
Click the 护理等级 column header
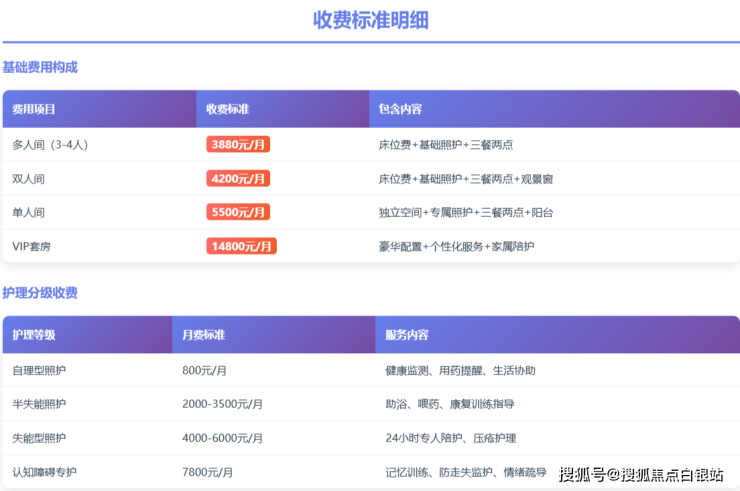(x=34, y=335)
